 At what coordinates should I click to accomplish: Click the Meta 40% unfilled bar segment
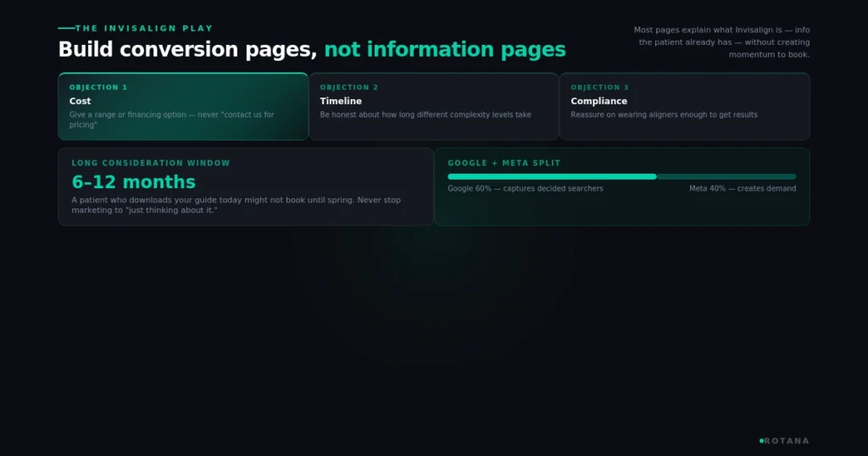tap(726, 176)
